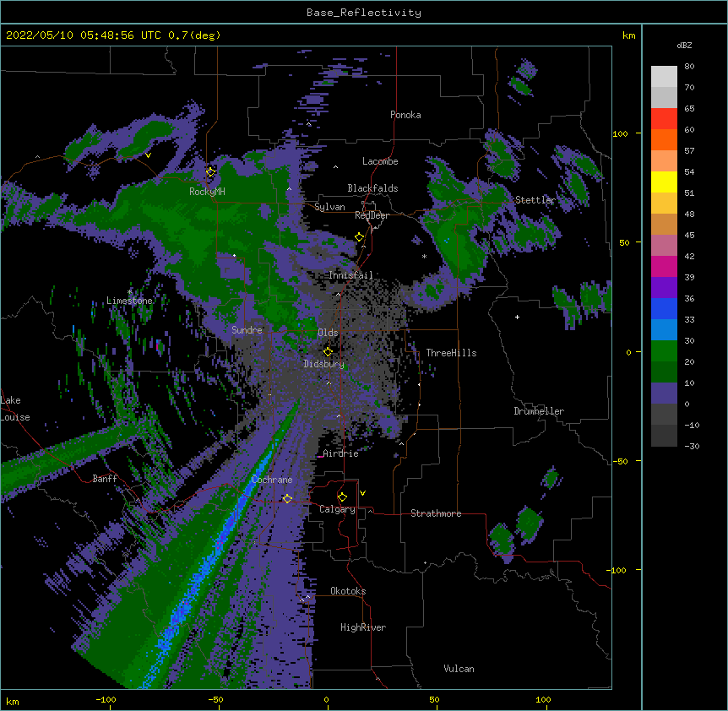728x711 pixels.
Task: Click the Limestone label
Action: tap(129, 301)
